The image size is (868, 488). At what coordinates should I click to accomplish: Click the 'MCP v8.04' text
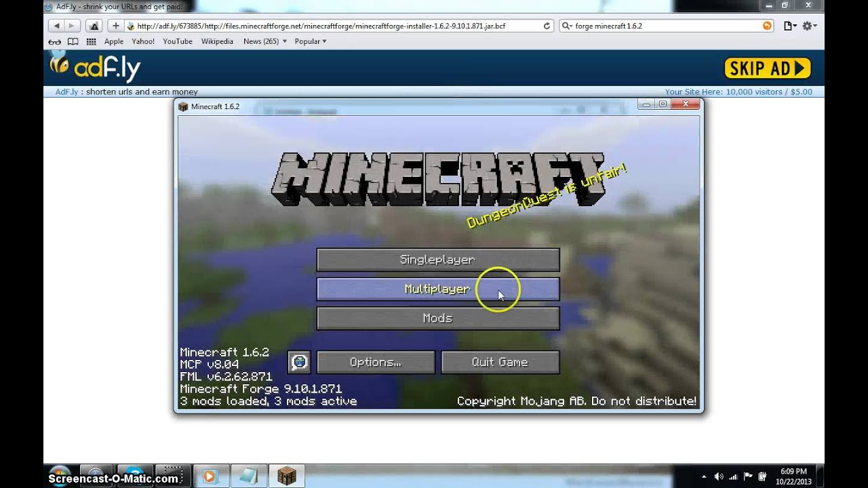pos(209,365)
